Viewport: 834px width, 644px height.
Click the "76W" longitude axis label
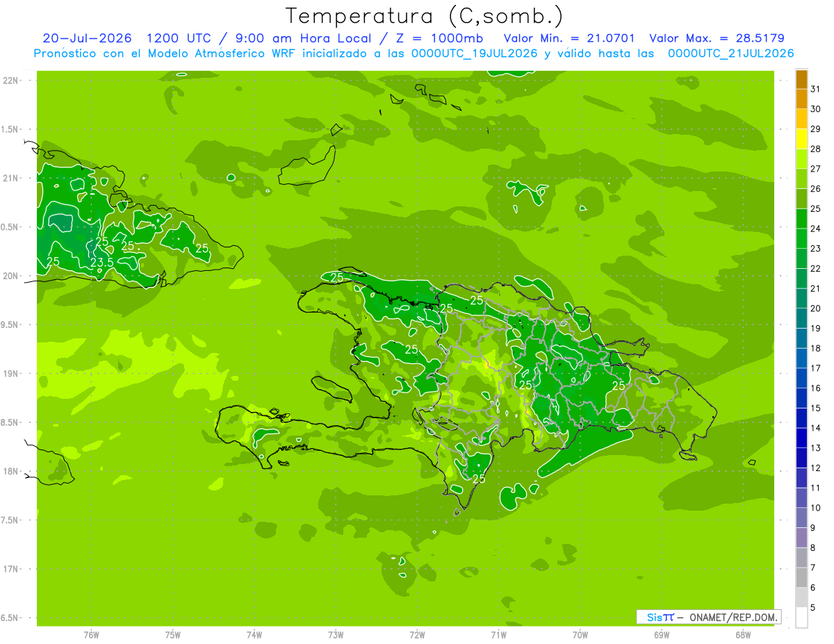(x=91, y=635)
